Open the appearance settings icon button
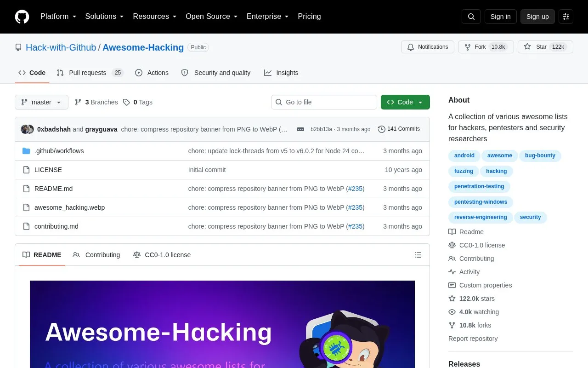588x368 pixels. [x=566, y=17]
